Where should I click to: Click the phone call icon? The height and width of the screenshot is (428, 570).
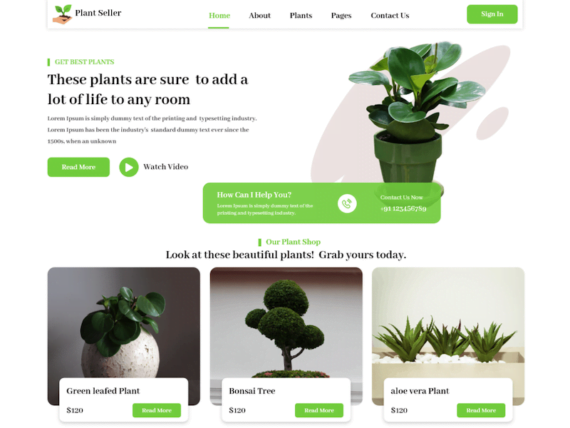click(x=347, y=203)
